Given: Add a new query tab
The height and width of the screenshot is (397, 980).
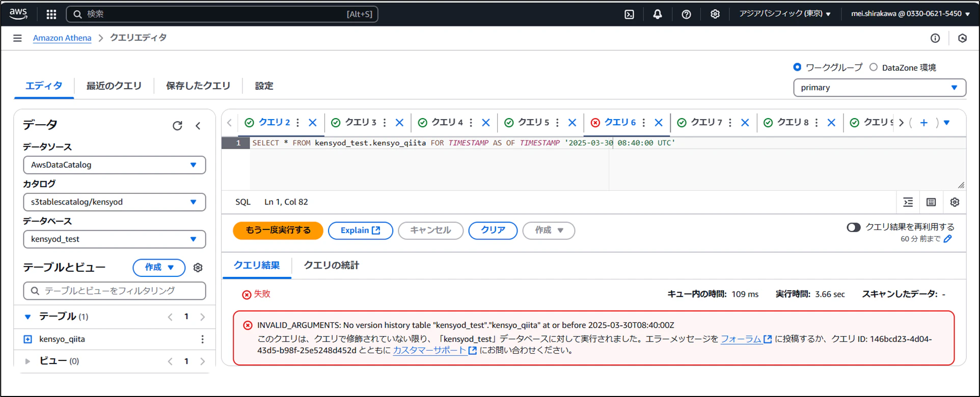Looking at the screenshot, I should point(924,123).
